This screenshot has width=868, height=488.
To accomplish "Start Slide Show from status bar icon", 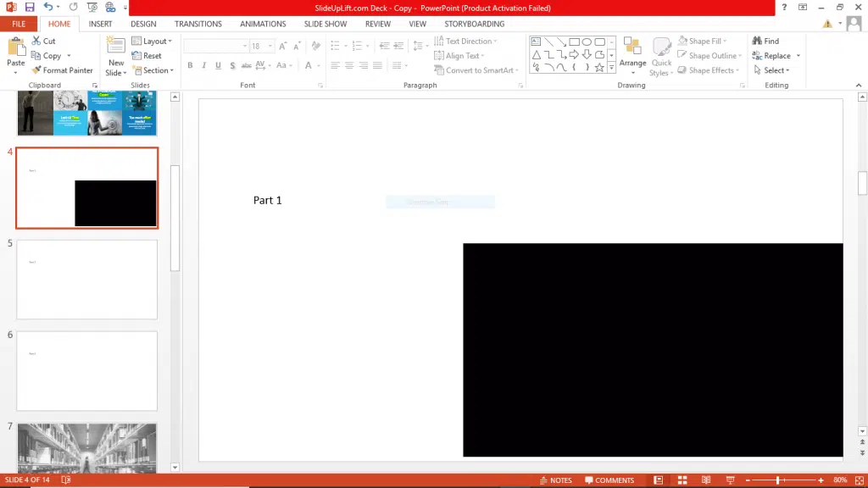I will coord(730,480).
